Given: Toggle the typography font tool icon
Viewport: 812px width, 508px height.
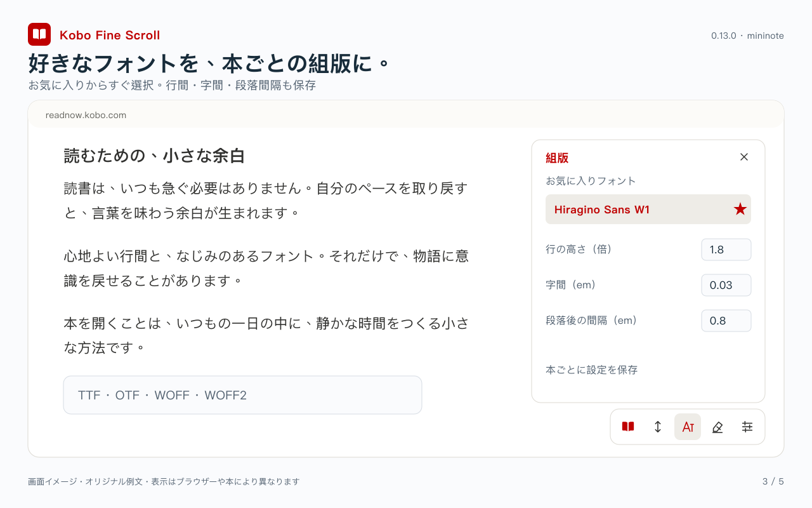Looking at the screenshot, I should click(688, 427).
